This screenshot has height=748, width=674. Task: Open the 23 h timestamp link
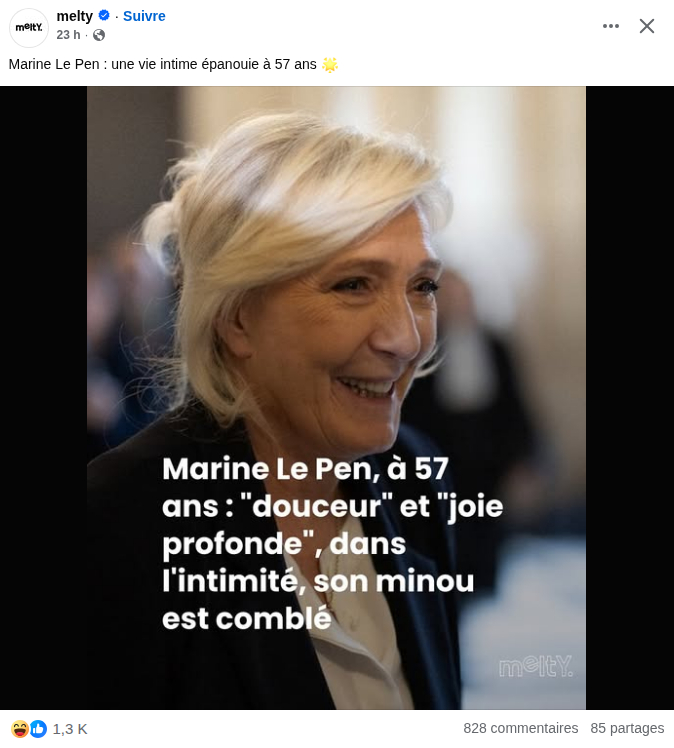coord(68,35)
